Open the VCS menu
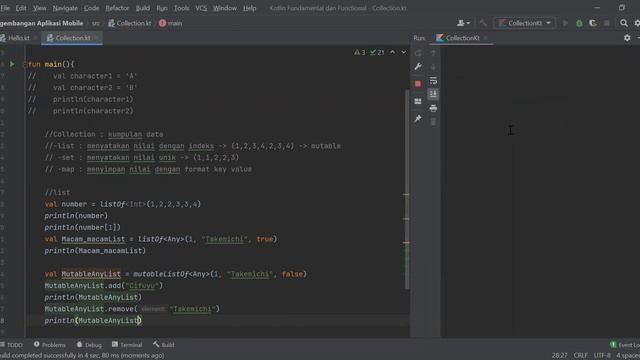640x360 pixels. (201, 8)
